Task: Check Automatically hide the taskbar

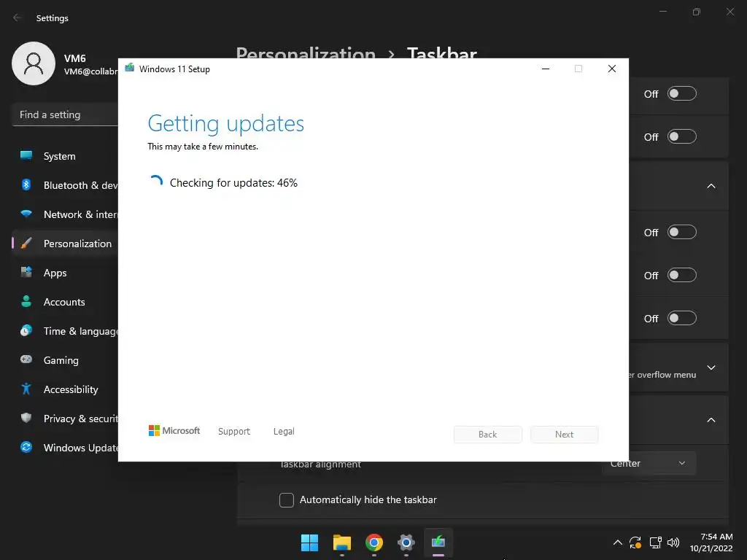Action: 286,500
